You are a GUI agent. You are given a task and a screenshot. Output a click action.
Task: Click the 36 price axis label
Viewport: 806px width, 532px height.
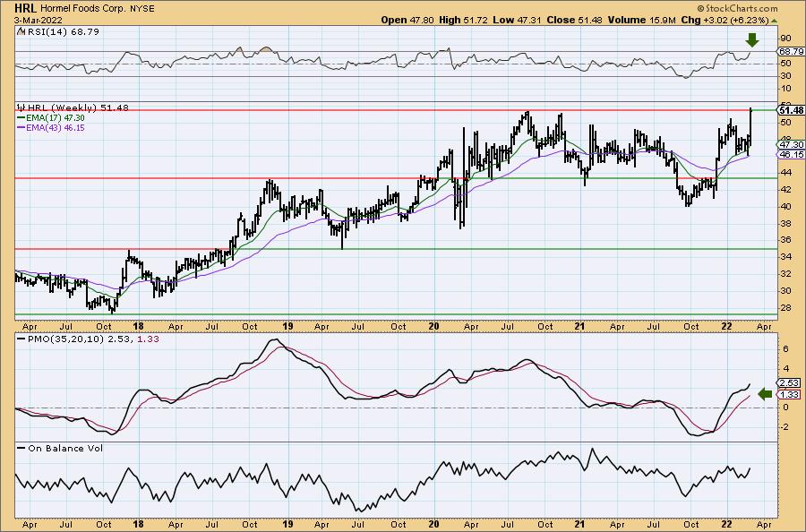(x=785, y=240)
